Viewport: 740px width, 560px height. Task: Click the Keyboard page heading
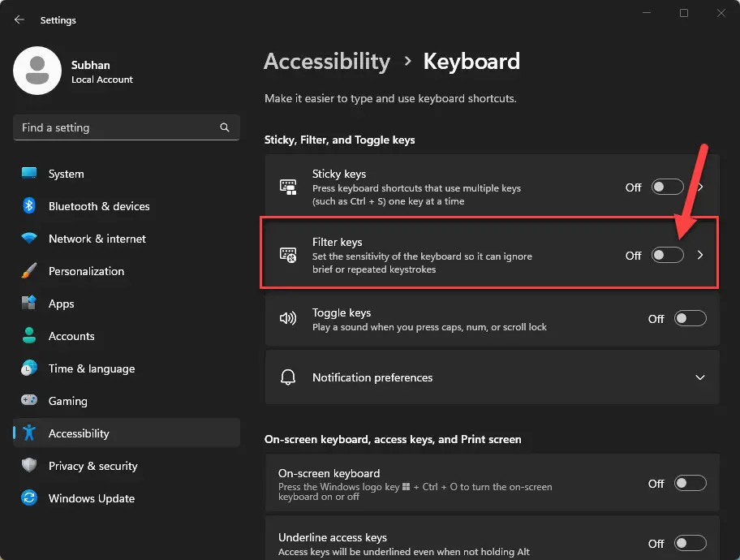coord(471,62)
